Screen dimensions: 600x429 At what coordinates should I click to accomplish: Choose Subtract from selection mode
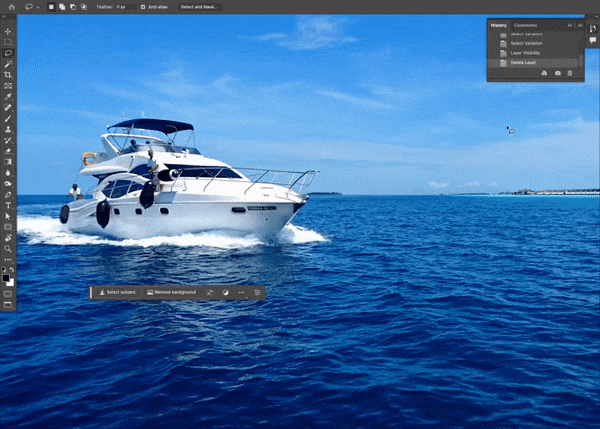(73, 7)
